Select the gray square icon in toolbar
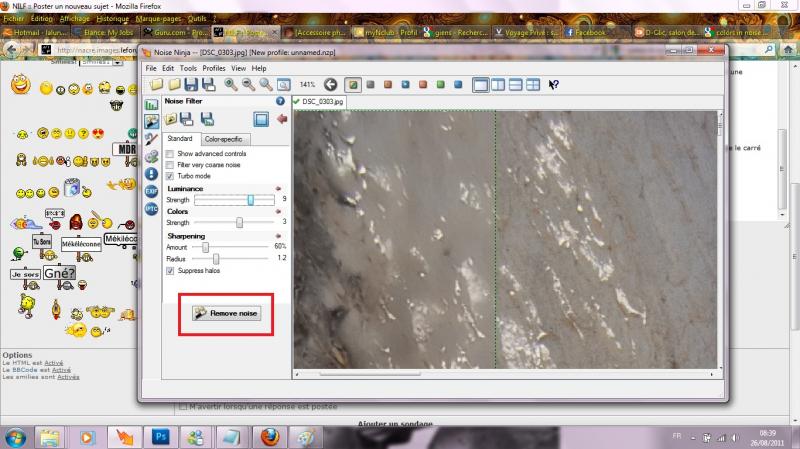The width and height of the screenshot is (800, 449). [371, 85]
